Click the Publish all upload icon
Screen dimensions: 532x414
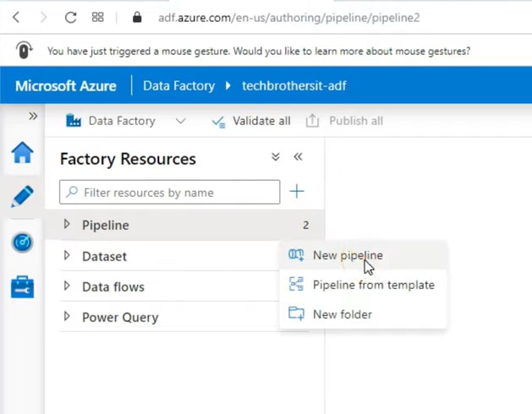(312, 121)
